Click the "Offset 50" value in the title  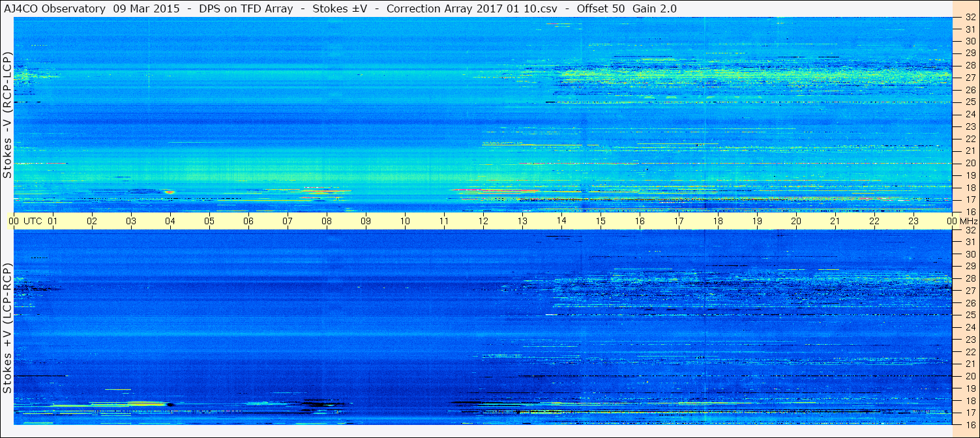tap(601, 9)
